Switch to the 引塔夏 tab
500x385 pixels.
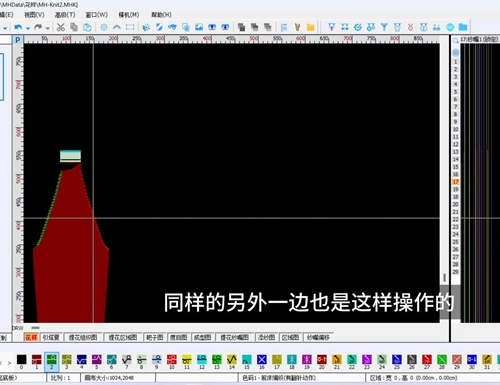pos(51,337)
